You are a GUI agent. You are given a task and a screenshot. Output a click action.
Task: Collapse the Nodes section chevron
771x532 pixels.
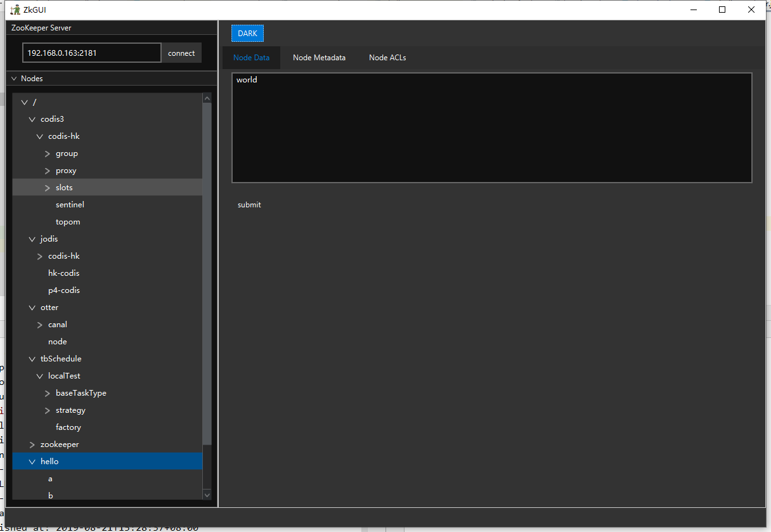pos(14,79)
